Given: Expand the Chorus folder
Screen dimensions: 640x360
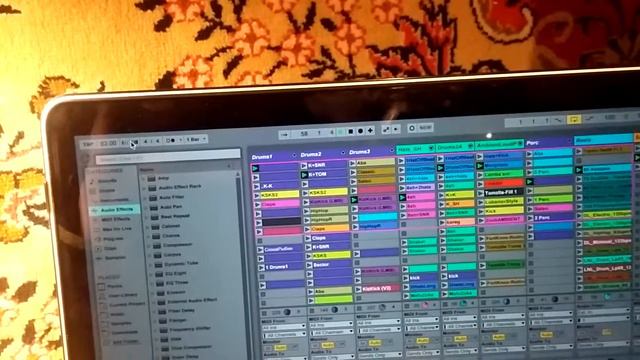Looking at the screenshot, I should pyautogui.click(x=149, y=236).
